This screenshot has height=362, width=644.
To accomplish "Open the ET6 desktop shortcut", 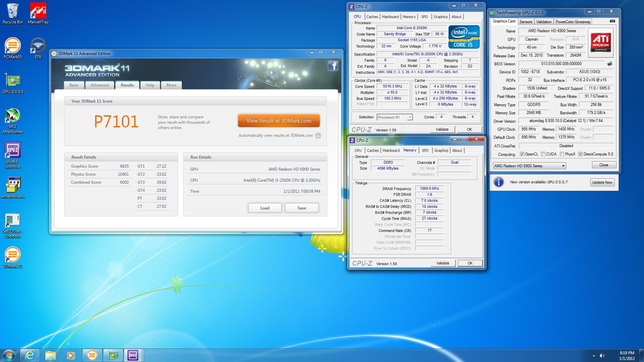I will (x=38, y=48).
